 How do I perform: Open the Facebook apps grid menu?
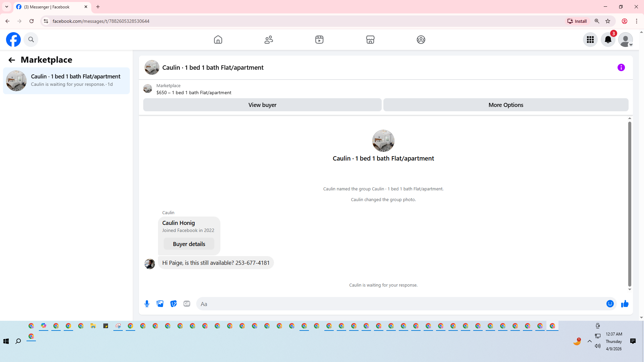[x=590, y=40]
